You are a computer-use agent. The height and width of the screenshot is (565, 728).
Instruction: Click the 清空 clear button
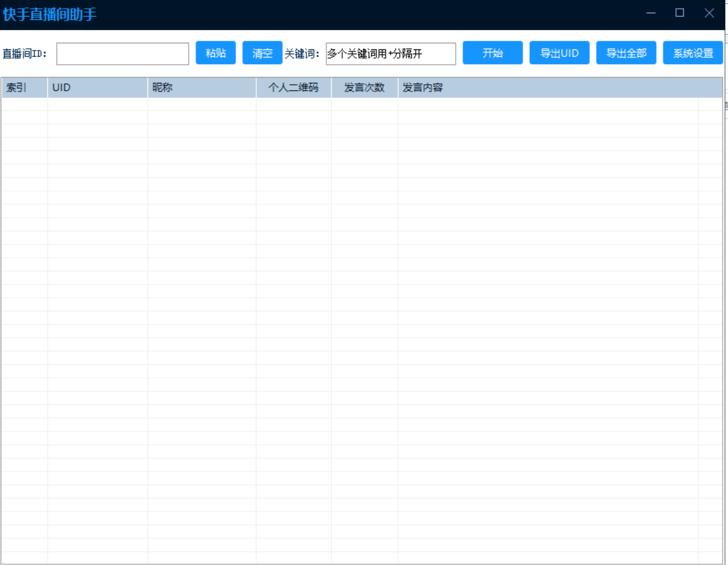[262, 53]
